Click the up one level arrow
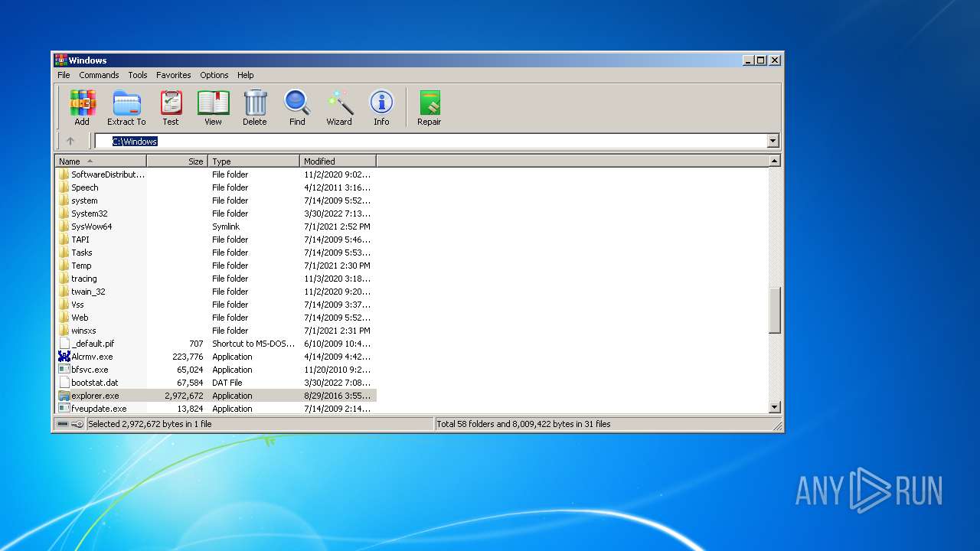The width and height of the screenshot is (980, 551). [x=70, y=141]
